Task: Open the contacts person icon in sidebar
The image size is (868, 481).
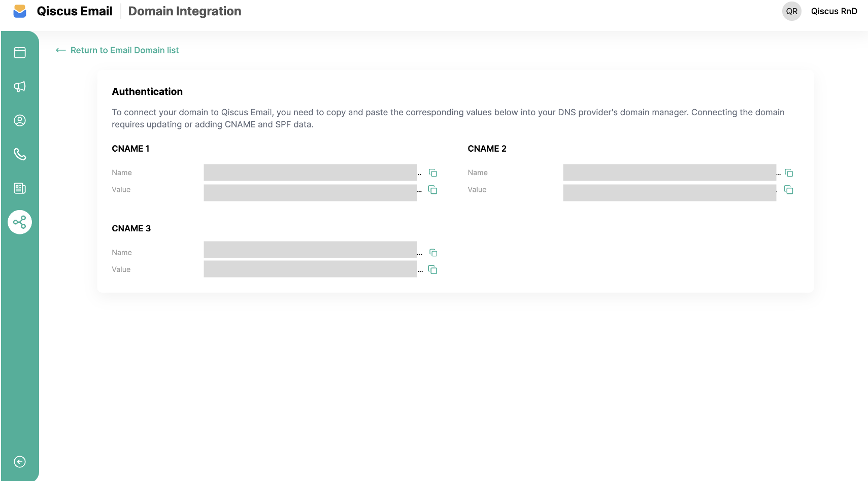Action: [20, 120]
